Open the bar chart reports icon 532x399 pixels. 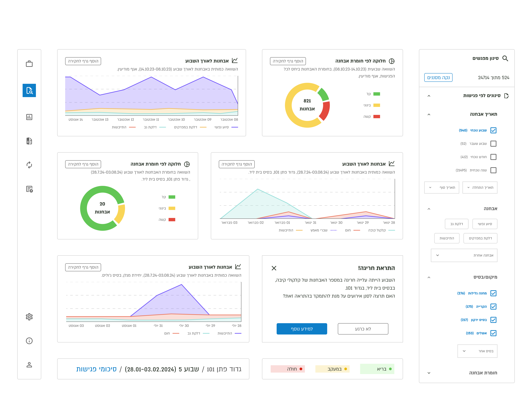click(29, 117)
